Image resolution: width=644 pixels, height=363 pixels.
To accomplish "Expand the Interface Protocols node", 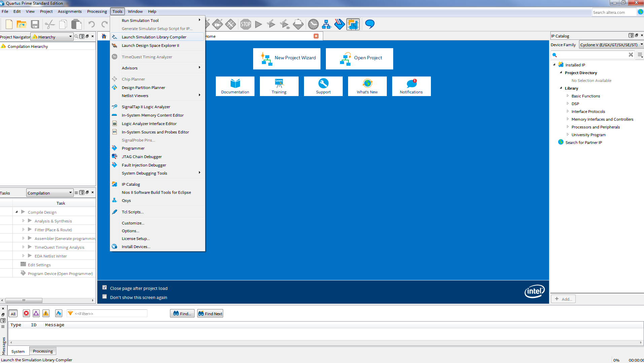I will [568, 111].
